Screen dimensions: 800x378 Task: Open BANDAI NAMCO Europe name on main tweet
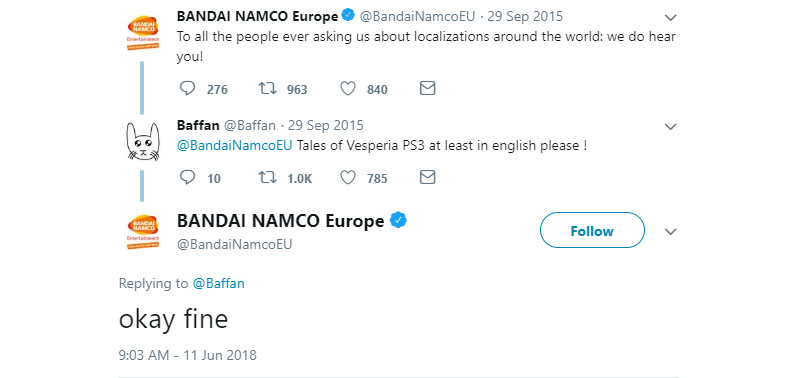pos(280,221)
